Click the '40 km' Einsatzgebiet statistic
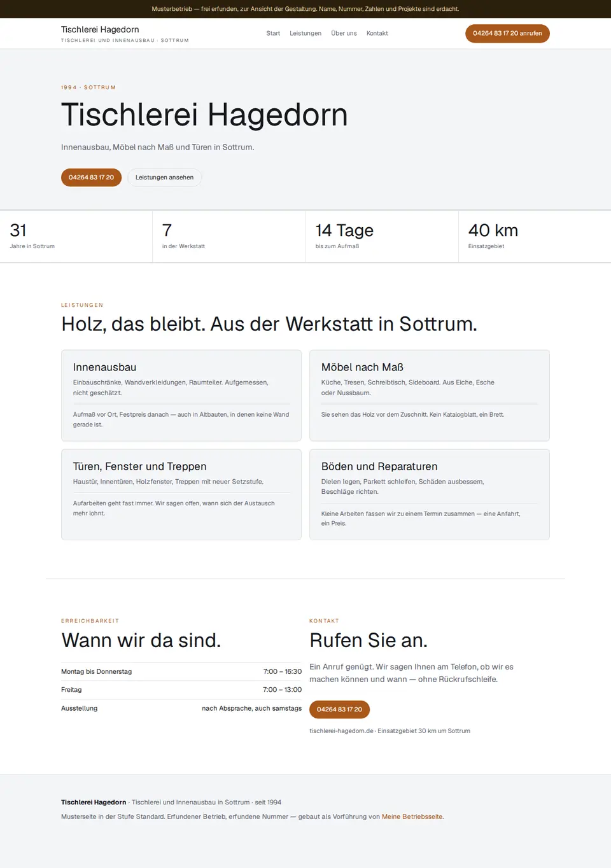 click(493, 230)
